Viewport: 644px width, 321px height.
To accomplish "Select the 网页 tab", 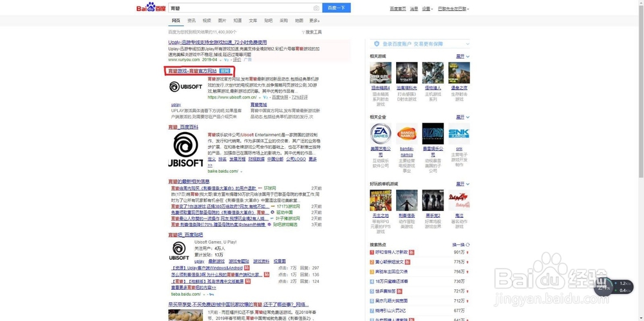I will tap(176, 21).
